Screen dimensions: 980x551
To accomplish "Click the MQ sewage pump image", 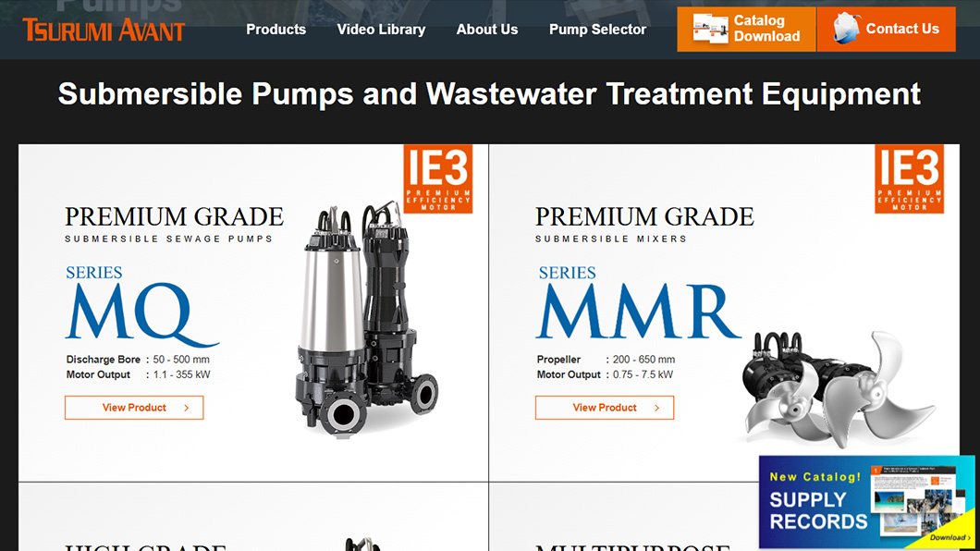I will click(366, 319).
